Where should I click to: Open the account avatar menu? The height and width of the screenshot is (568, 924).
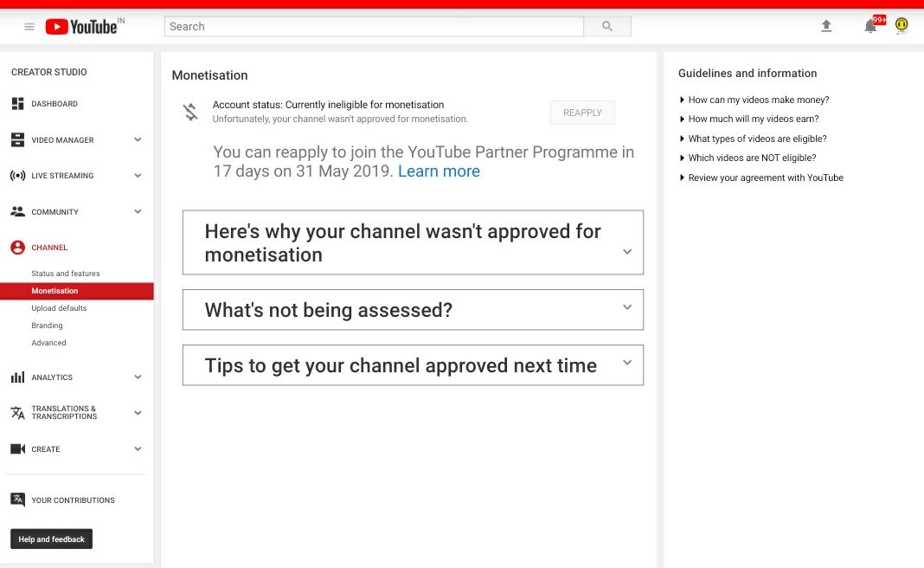(x=901, y=25)
